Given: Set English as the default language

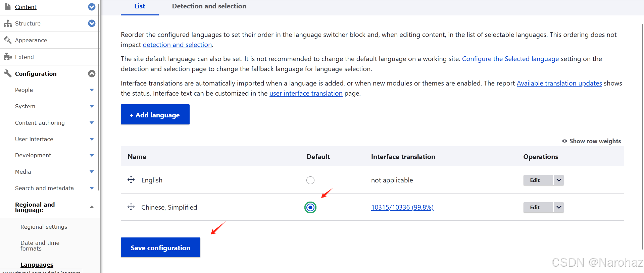Looking at the screenshot, I should coord(310,180).
